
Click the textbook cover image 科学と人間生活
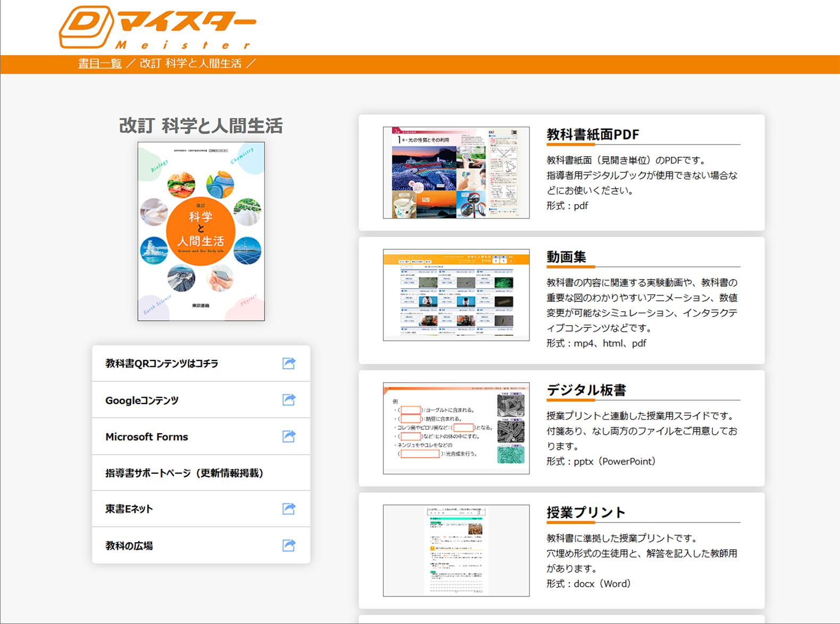coord(201,231)
